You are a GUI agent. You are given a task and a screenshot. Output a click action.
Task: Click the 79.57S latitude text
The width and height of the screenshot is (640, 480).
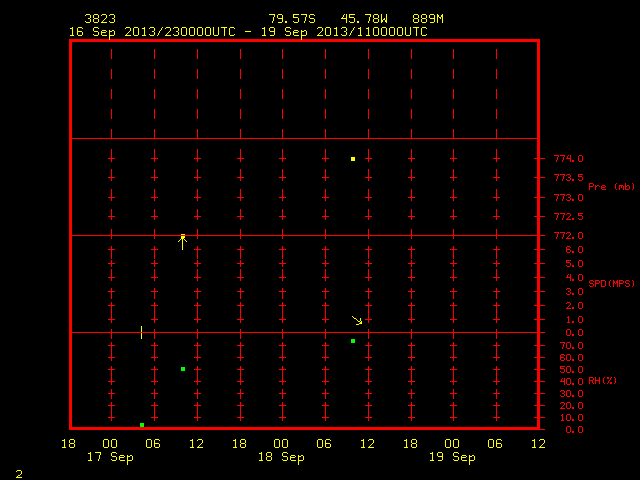coord(292,19)
